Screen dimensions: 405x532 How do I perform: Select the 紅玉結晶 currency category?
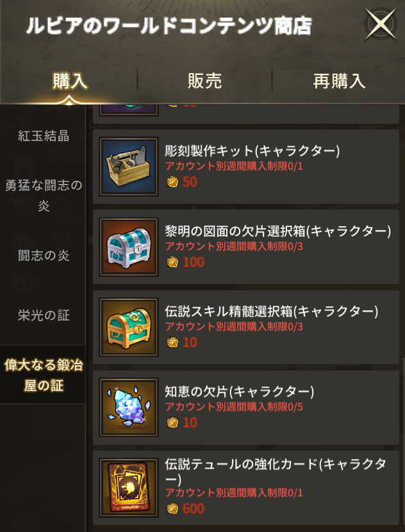click(x=44, y=136)
